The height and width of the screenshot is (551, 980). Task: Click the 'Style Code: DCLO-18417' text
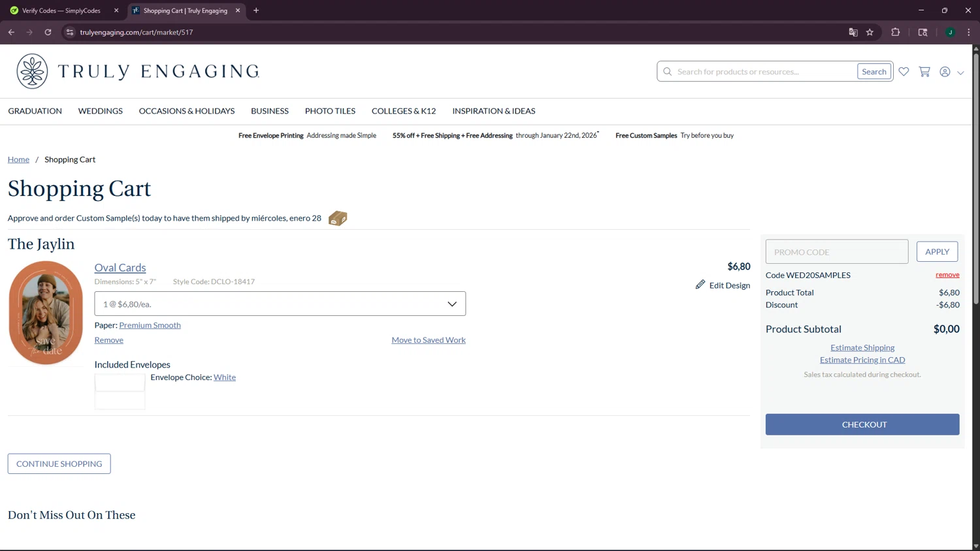click(x=214, y=282)
